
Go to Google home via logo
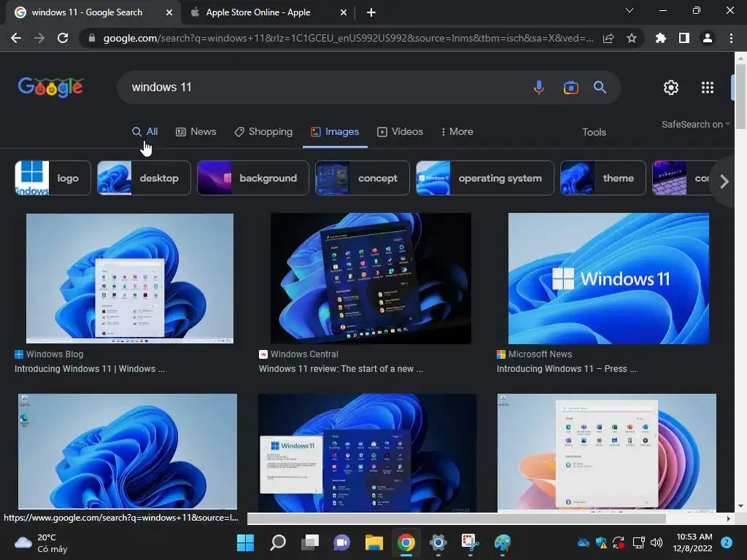51,87
